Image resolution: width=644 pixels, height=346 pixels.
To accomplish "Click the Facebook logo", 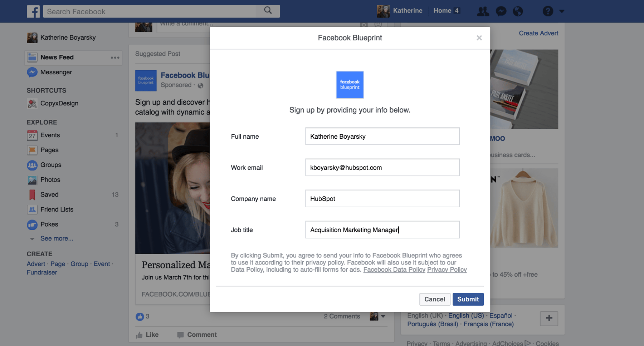I will click(33, 11).
